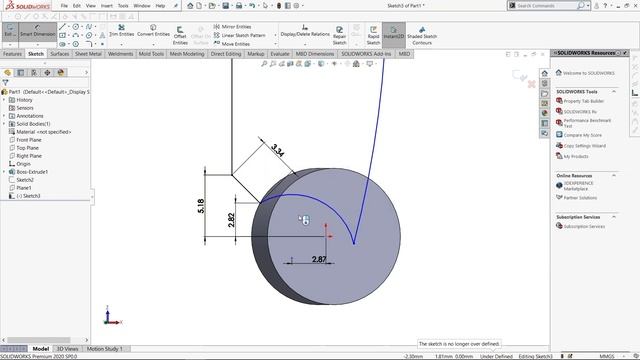640x360 pixels.
Task: Open Trim Entities dropdown arrow
Action: (122, 44)
